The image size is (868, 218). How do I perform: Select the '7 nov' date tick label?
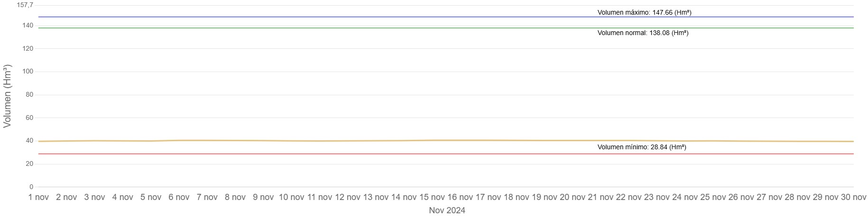click(x=207, y=197)
